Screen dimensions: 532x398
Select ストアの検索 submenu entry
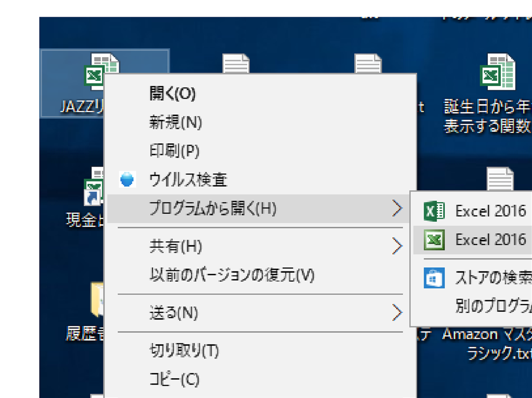coord(473,278)
